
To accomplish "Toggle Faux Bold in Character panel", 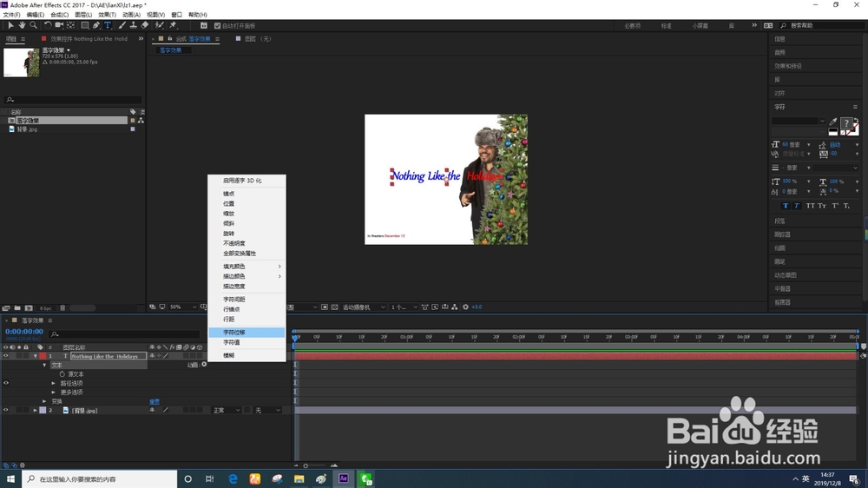I will click(x=785, y=206).
